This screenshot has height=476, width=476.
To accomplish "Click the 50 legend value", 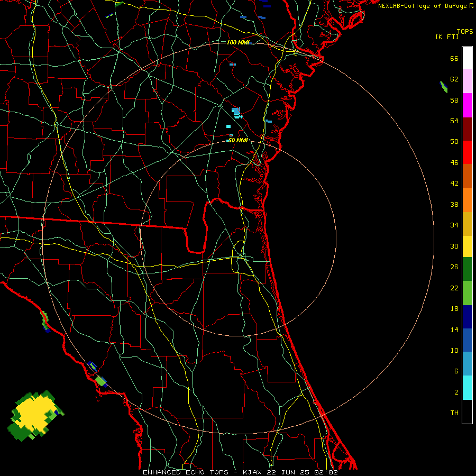I will pyautogui.click(x=454, y=142).
